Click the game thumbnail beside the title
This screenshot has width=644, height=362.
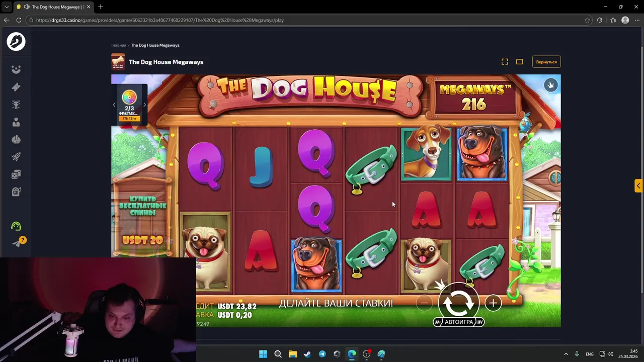(x=118, y=62)
